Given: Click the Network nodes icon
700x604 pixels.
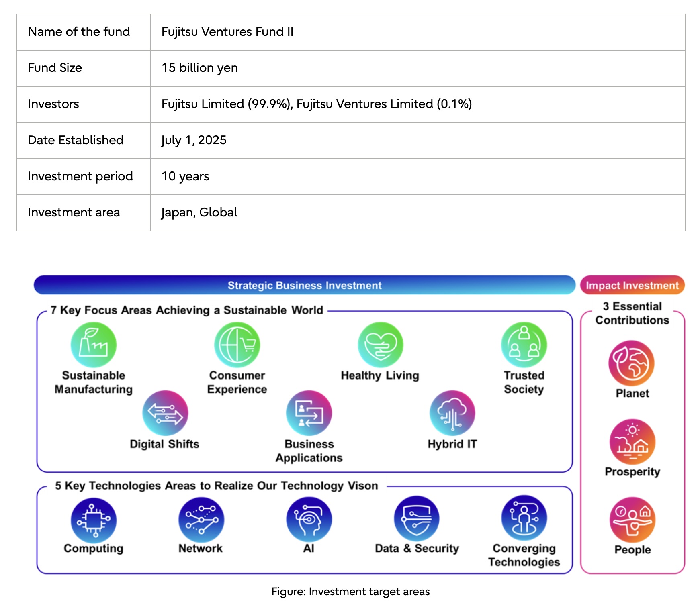Looking at the screenshot, I should click(201, 520).
